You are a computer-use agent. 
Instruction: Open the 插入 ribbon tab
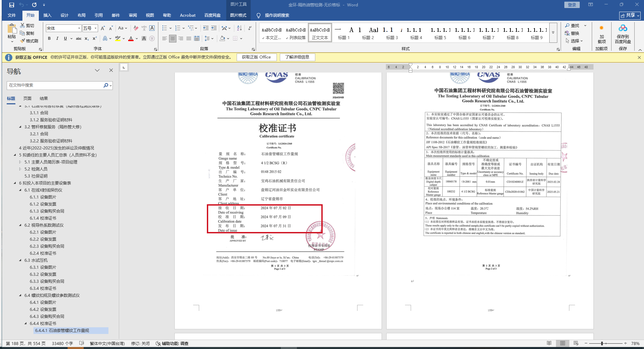[x=47, y=15]
